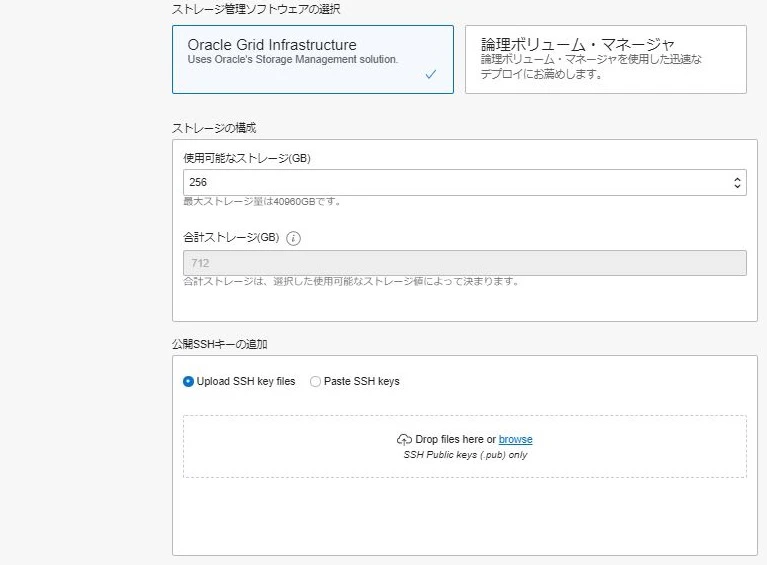767x565 pixels.
Task: Click the browse link to choose key files
Action: coord(516,439)
